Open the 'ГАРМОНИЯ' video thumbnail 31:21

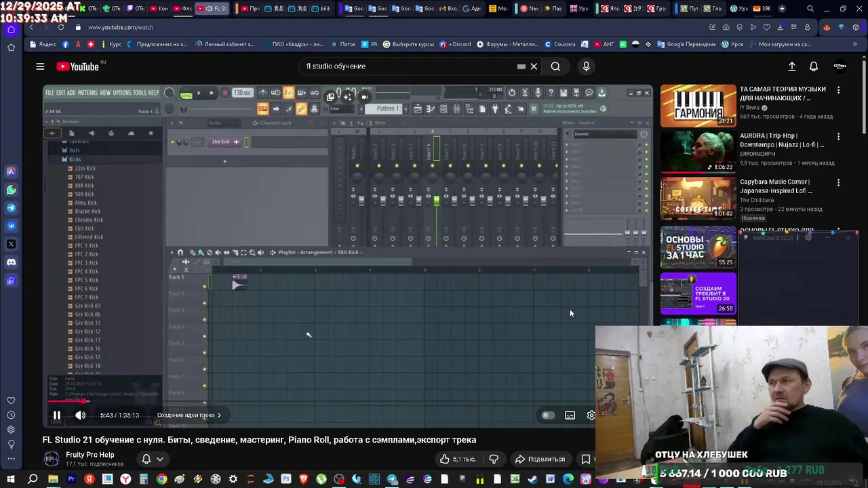pos(698,106)
